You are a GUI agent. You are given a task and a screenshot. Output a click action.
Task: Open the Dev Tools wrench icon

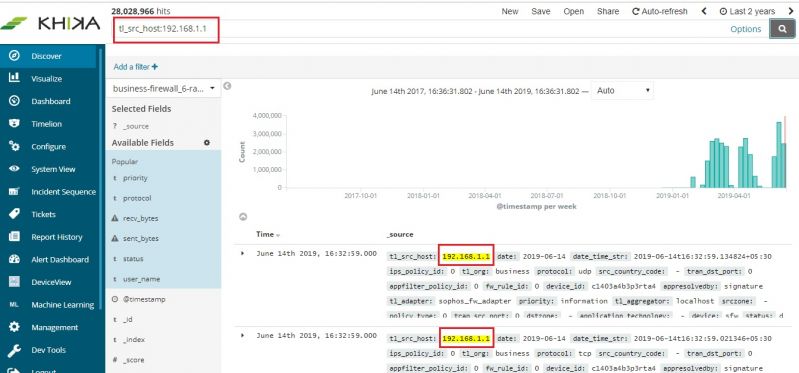tap(14, 350)
